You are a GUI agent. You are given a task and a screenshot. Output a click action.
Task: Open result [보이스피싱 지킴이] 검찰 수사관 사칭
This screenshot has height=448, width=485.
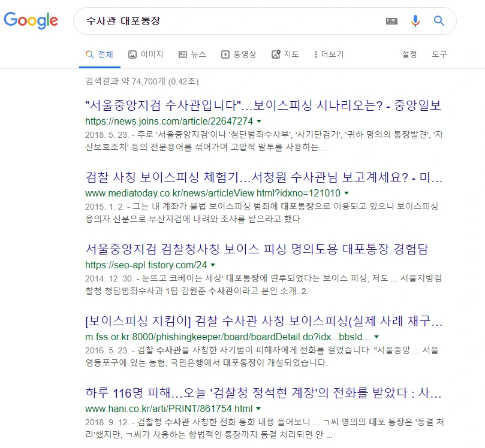pos(264,321)
